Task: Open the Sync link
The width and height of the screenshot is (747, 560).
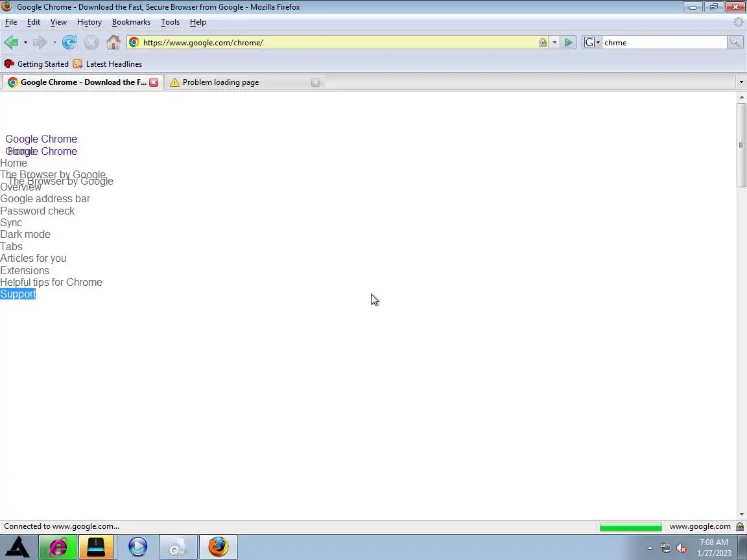Action: pos(11,223)
